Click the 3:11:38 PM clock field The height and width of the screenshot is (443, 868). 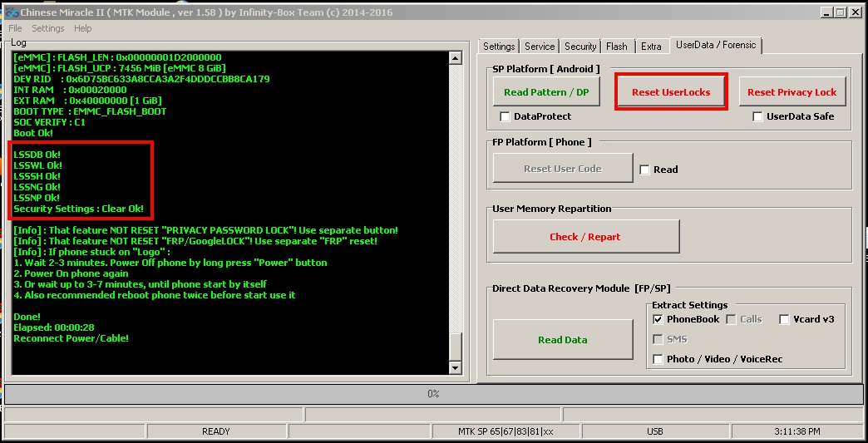point(797,431)
